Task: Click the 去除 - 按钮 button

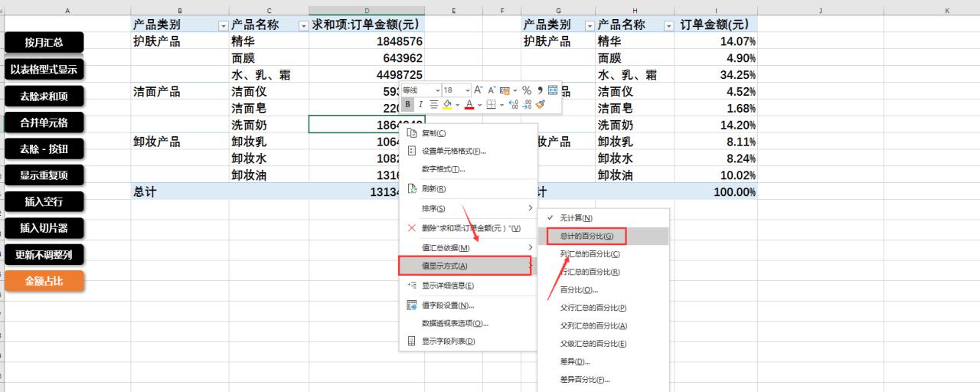Action: point(44,149)
